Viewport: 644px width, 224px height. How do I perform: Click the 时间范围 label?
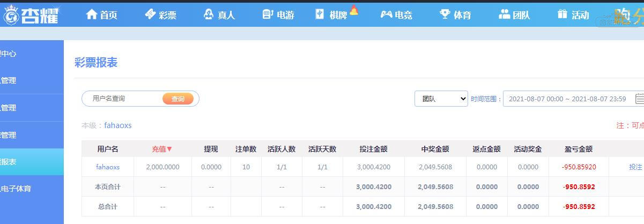point(486,99)
